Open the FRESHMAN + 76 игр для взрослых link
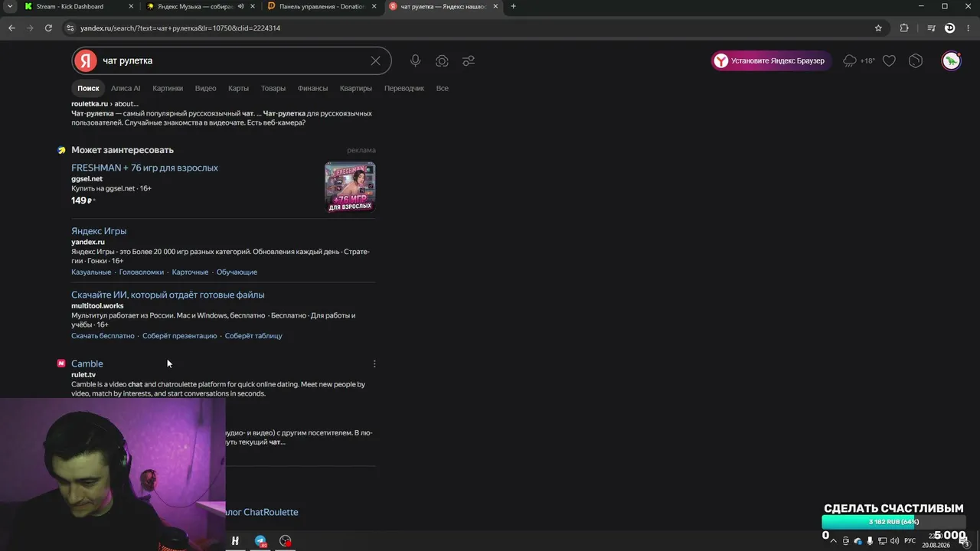Screen dimensions: 980x551 tap(145, 168)
